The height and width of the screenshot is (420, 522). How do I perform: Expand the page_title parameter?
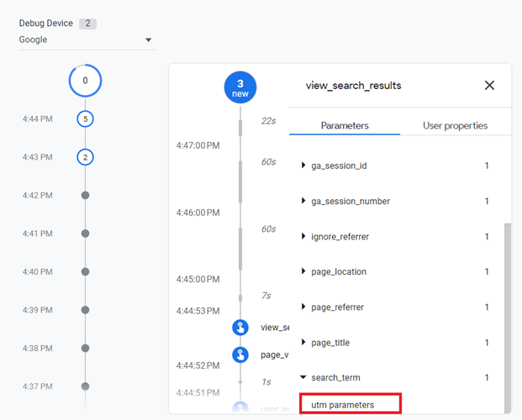(303, 342)
